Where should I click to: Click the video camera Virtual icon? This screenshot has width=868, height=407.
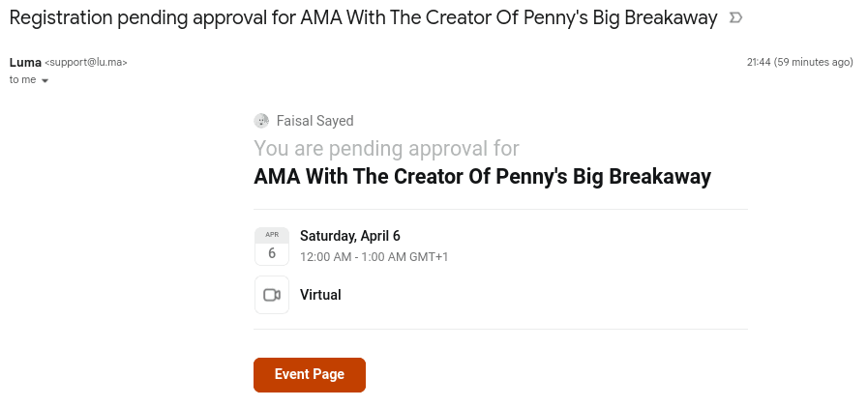pos(272,295)
